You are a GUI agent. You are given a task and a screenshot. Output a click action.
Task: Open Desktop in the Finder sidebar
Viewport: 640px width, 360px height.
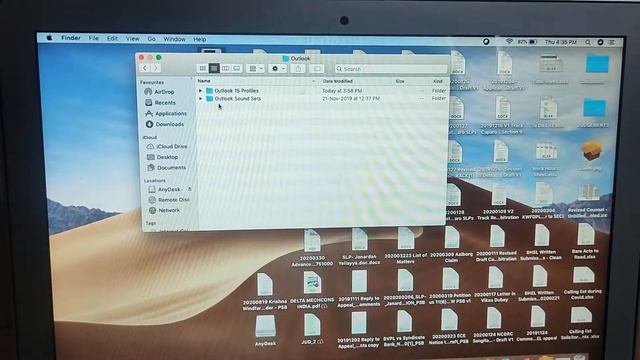[x=162, y=157]
